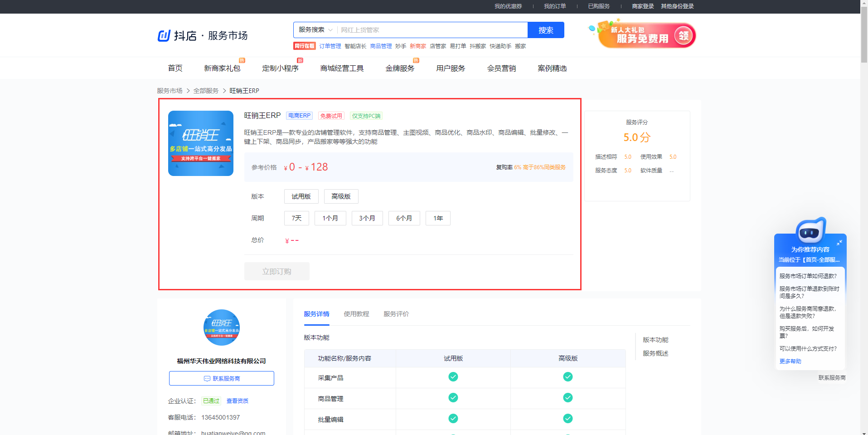Open the 服务搜索 dropdown
The image size is (868, 435).
pyautogui.click(x=315, y=30)
